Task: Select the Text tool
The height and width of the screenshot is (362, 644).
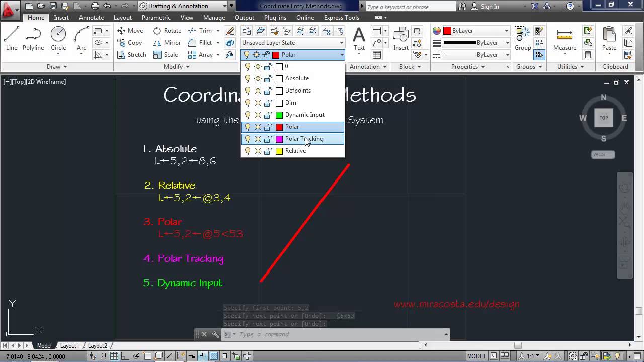Action: point(359,39)
